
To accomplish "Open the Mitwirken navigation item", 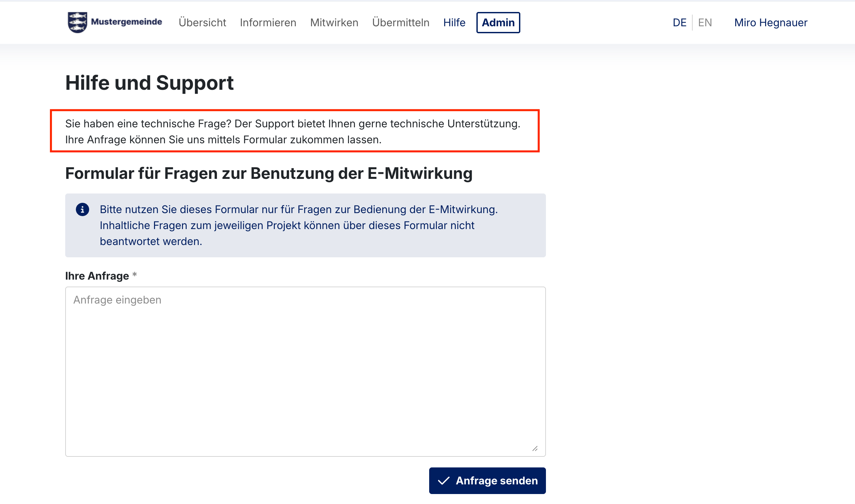I will tap(334, 22).
